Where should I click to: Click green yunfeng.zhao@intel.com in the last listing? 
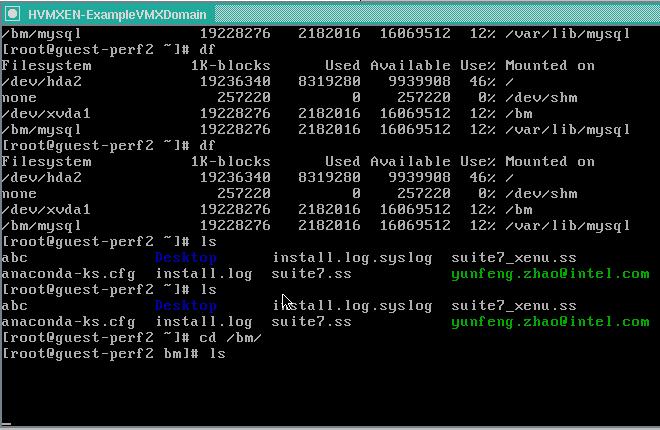point(549,321)
